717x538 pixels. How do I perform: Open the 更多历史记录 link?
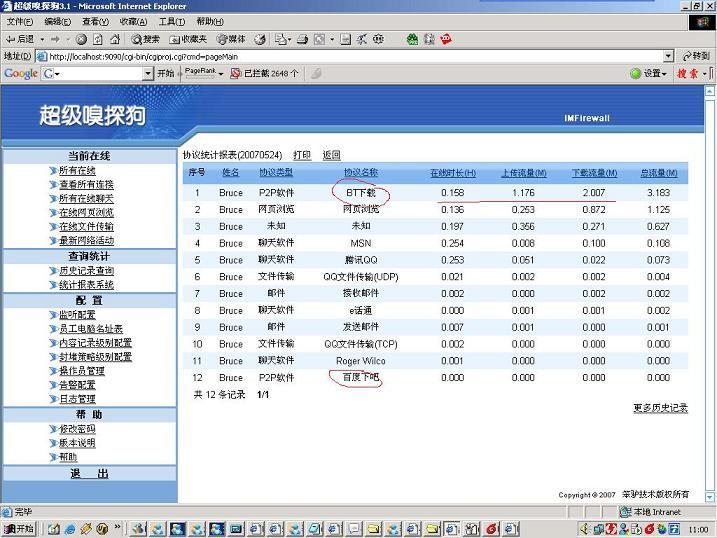click(x=660, y=408)
